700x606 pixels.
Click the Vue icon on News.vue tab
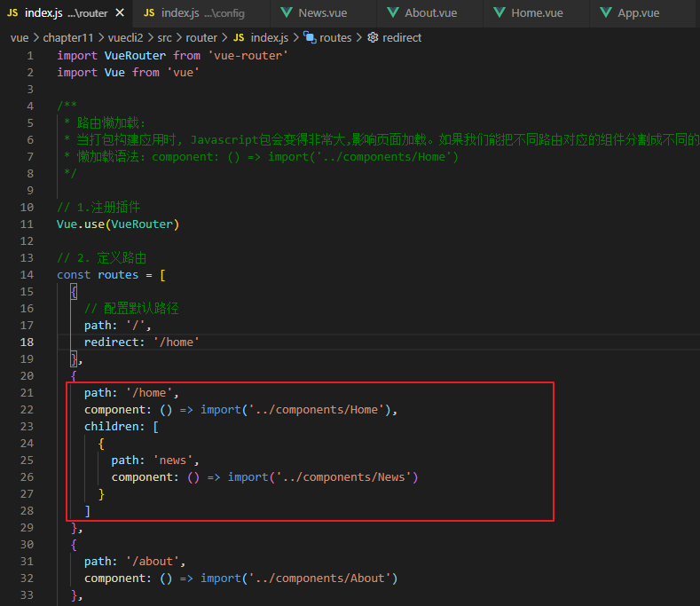click(x=287, y=12)
